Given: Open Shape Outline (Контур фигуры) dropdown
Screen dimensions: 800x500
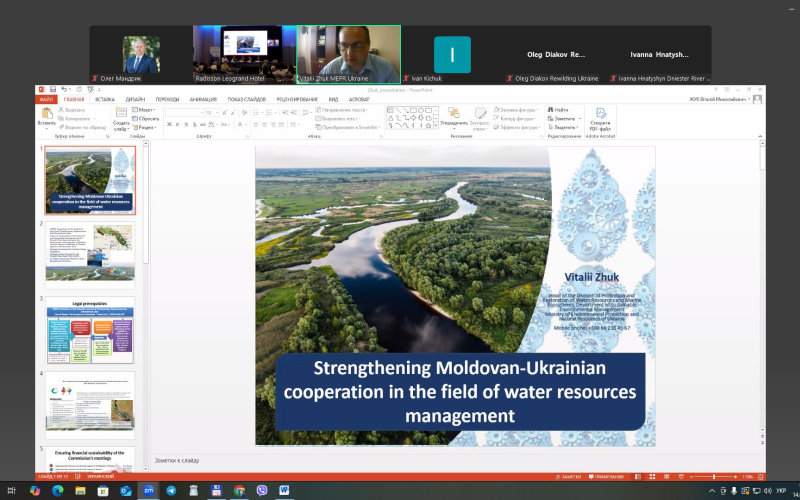Looking at the screenshot, I should coord(514,118).
